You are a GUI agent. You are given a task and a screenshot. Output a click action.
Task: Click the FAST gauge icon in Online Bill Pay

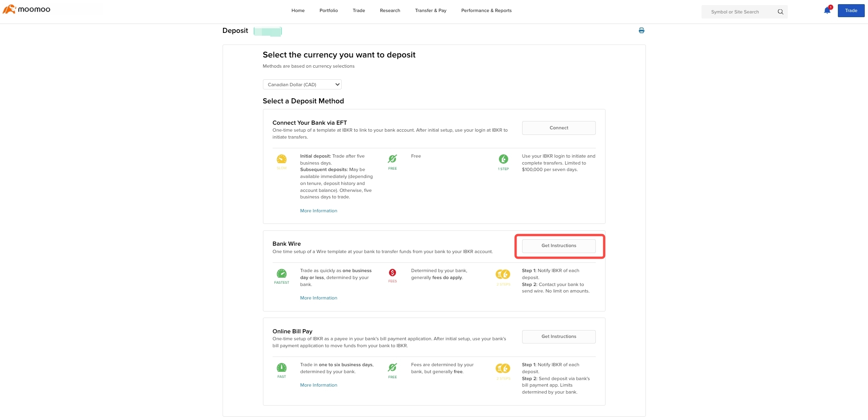pyautogui.click(x=281, y=368)
